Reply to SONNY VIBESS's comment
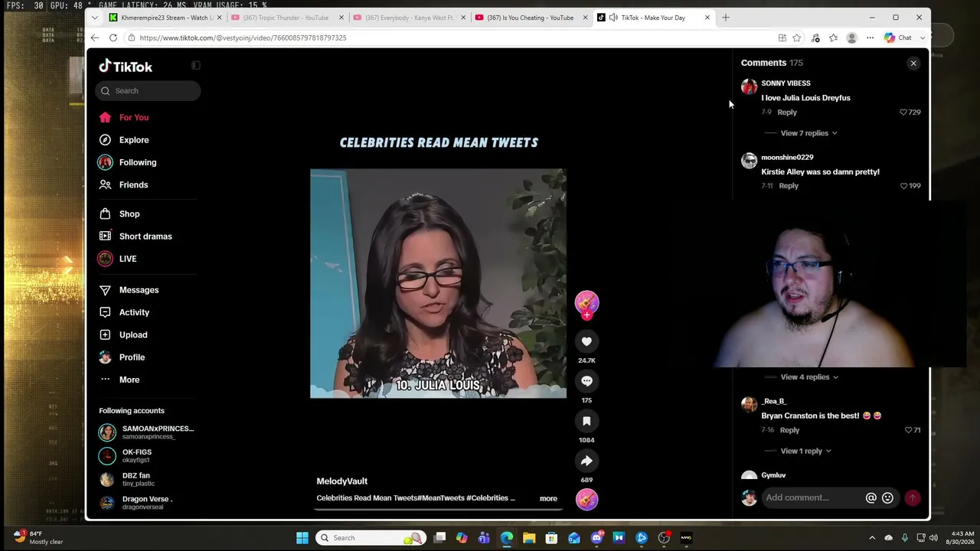 point(787,112)
